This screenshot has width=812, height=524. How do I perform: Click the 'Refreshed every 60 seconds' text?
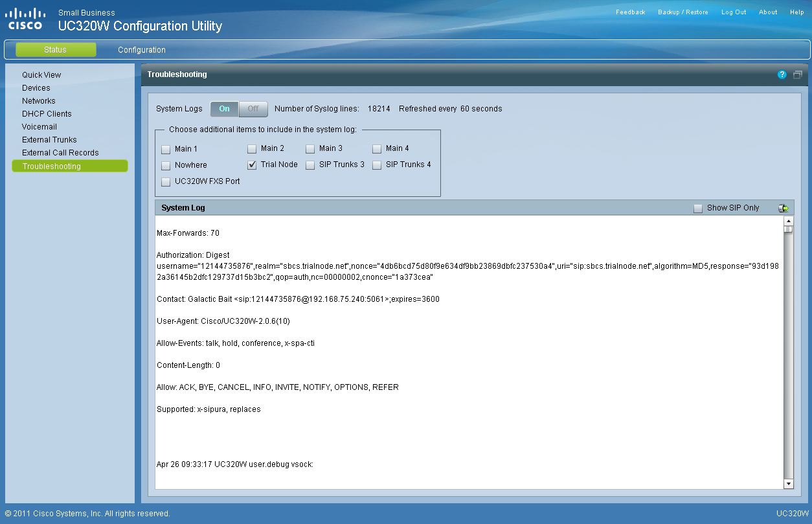[451, 109]
